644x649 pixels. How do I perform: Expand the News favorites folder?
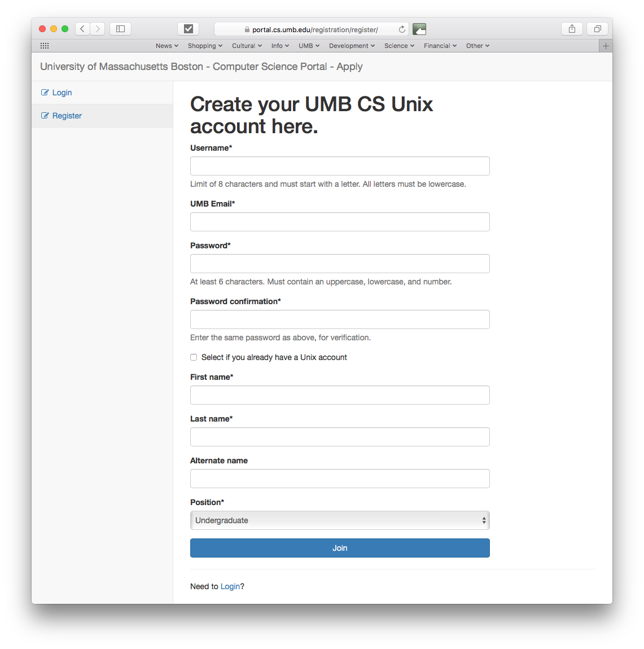[x=167, y=46]
